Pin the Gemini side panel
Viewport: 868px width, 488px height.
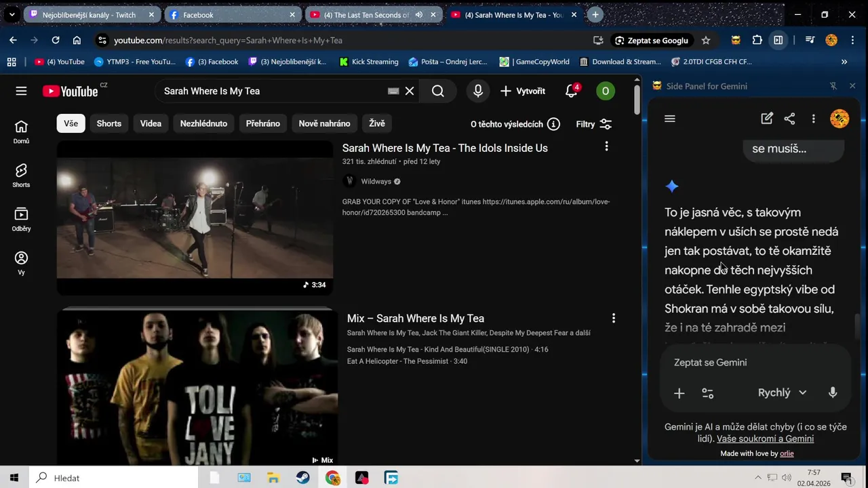coord(833,86)
